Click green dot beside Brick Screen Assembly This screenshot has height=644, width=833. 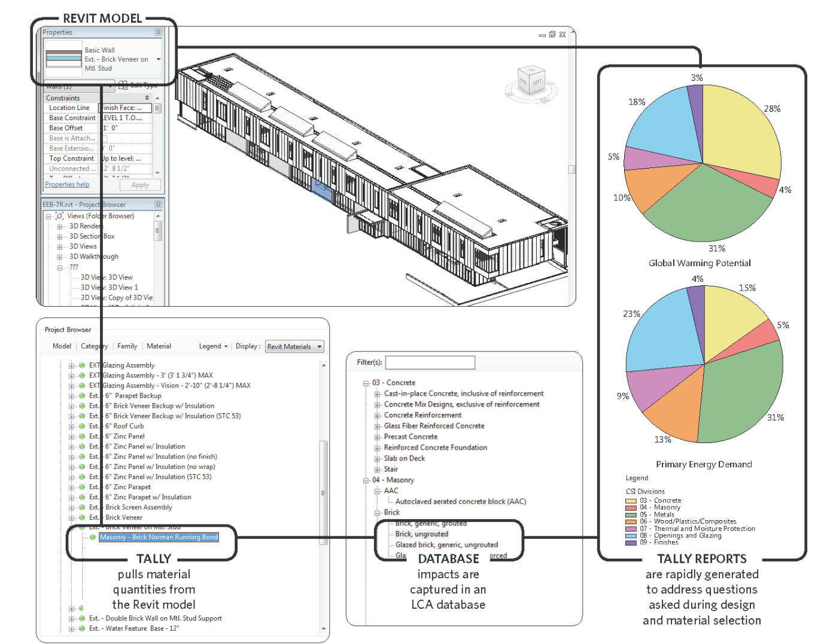[x=82, y=508]
